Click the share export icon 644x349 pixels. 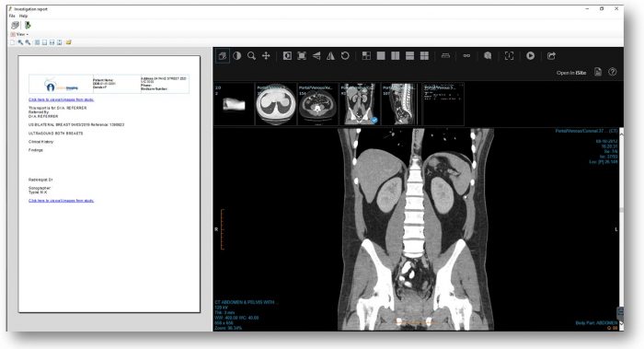coord(551,55)
